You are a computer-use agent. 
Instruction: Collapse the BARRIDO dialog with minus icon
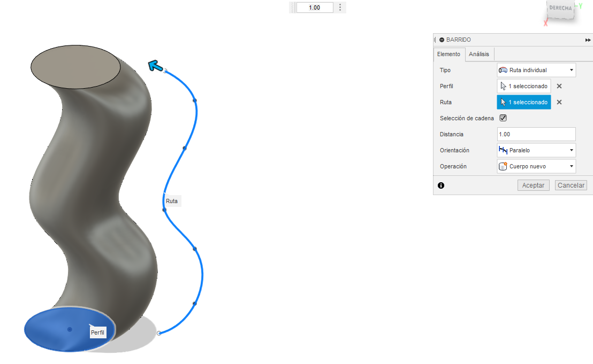(442, 40)
